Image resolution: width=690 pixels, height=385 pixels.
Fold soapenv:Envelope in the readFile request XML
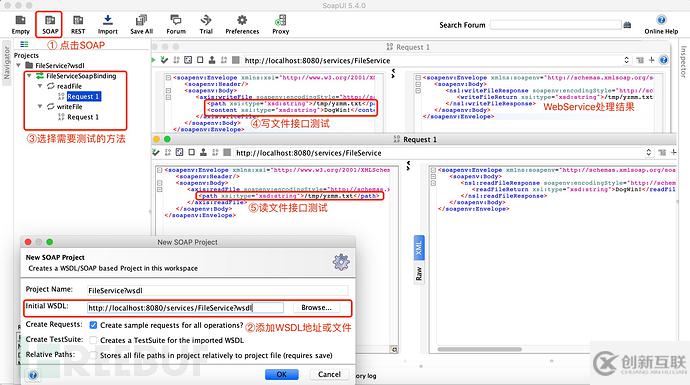pyautogui.click(x=160, y=170)
